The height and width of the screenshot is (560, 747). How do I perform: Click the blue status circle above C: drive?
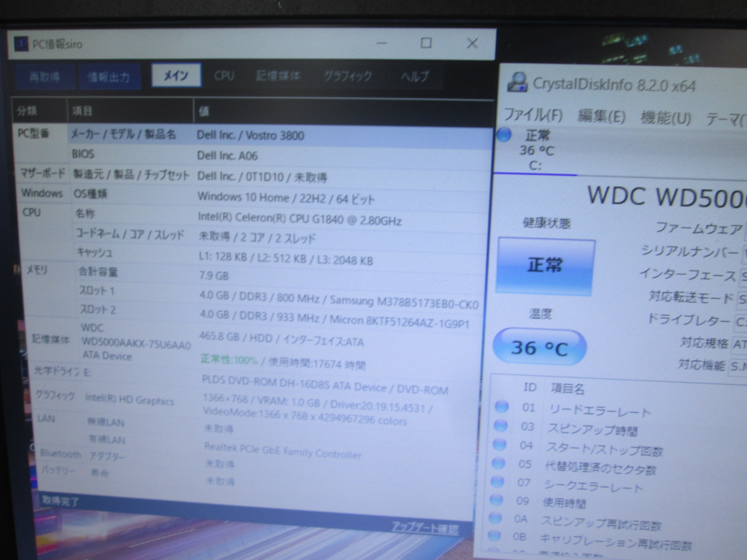(504, 135)
